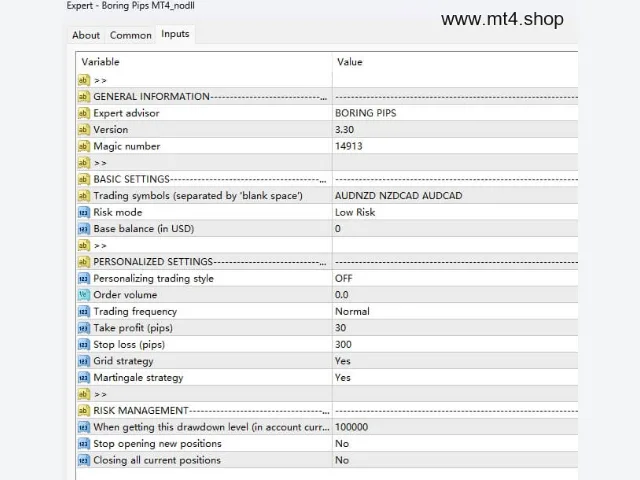Edit the Order volume value 0.0

coord(341,295)
